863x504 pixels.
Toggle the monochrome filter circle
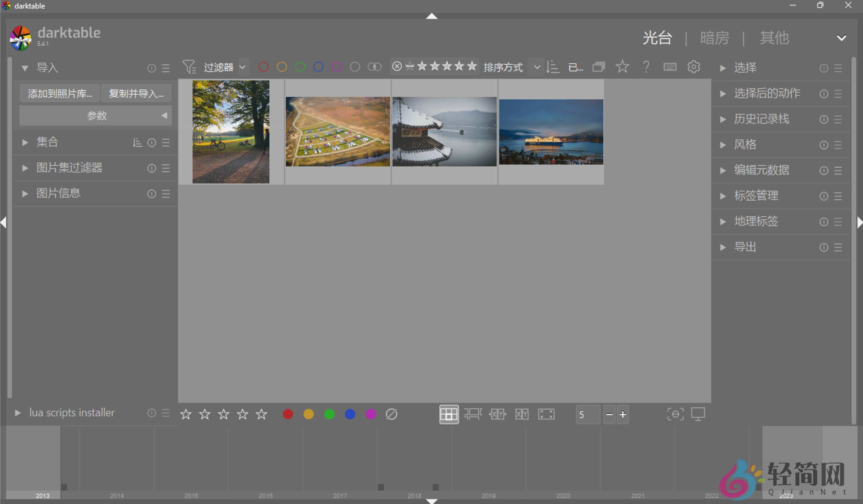[x=374, y=67]
